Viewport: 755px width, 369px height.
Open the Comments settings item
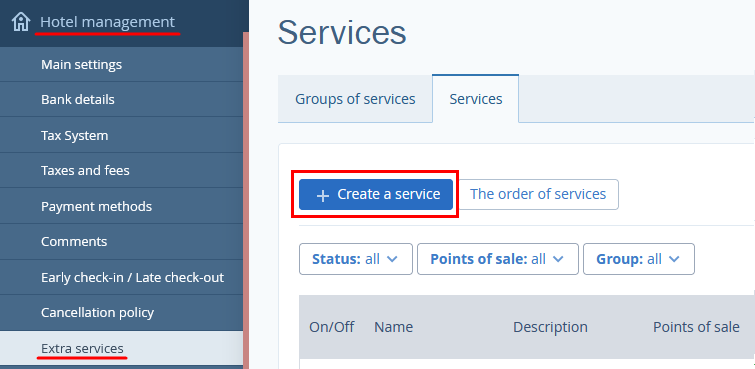click(x=121, y=241)
